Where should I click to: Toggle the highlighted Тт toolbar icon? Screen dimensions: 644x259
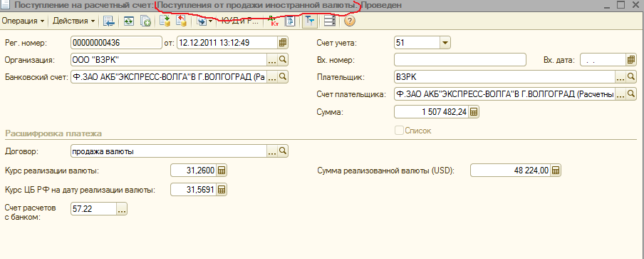click(309, 21)
